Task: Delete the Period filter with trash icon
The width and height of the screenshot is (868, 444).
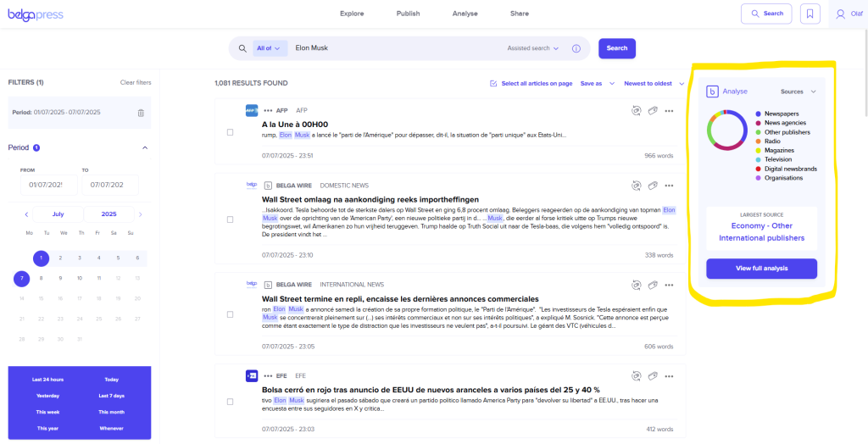Action: tap(141, 113)
